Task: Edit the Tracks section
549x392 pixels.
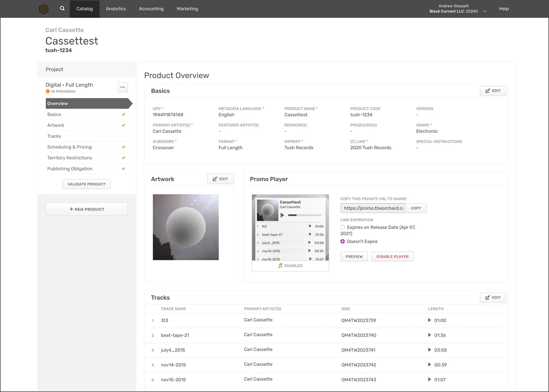Action: pos(493,298)
